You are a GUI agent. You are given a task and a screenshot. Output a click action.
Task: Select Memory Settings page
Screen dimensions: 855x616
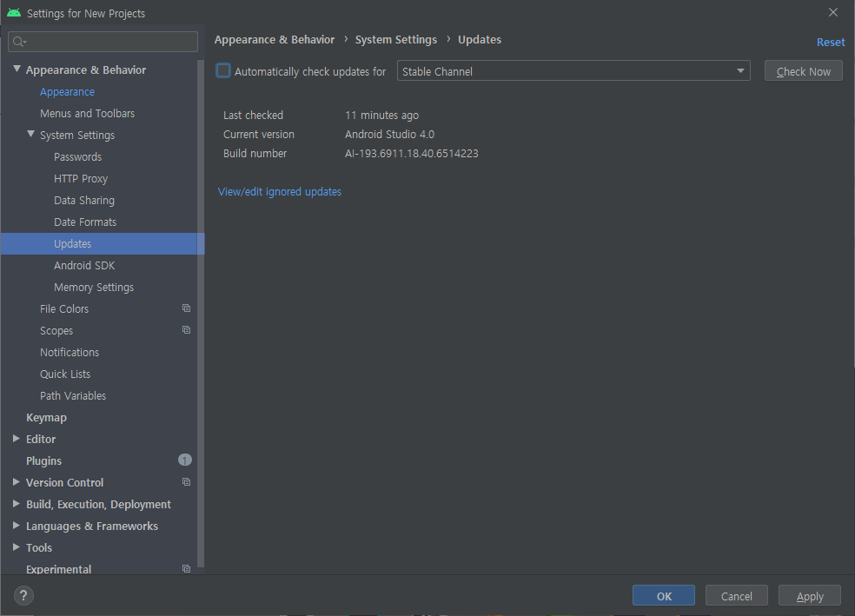94,288
